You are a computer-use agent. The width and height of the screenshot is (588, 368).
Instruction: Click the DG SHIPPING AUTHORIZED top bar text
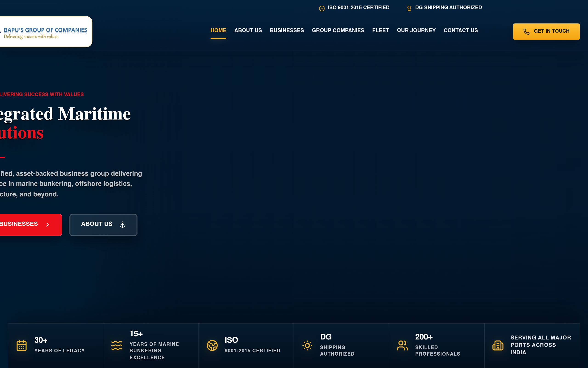(448, 8)
